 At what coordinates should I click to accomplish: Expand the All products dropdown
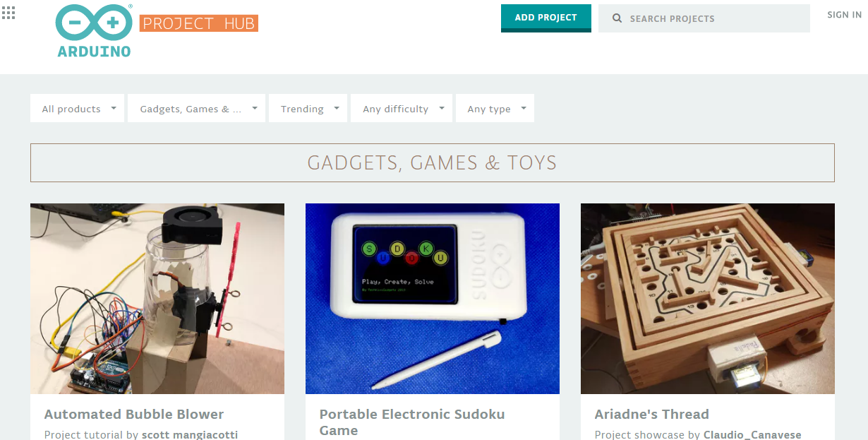[x=77, y=108]
